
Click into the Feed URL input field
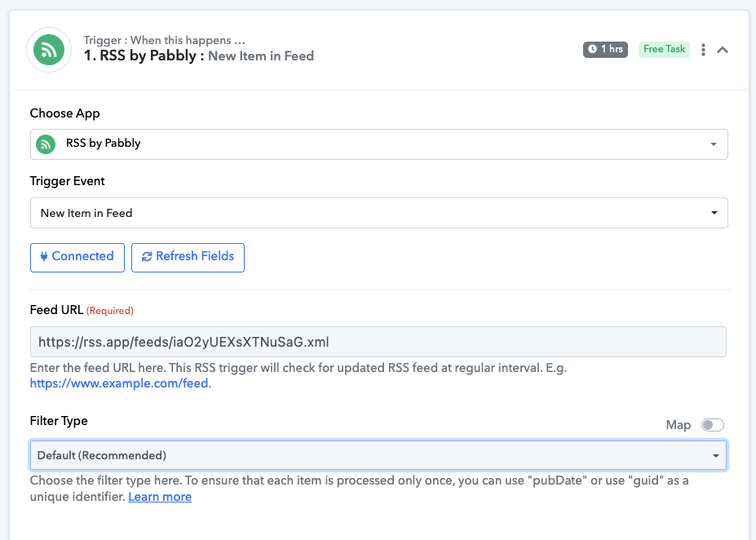pos(378,342)
